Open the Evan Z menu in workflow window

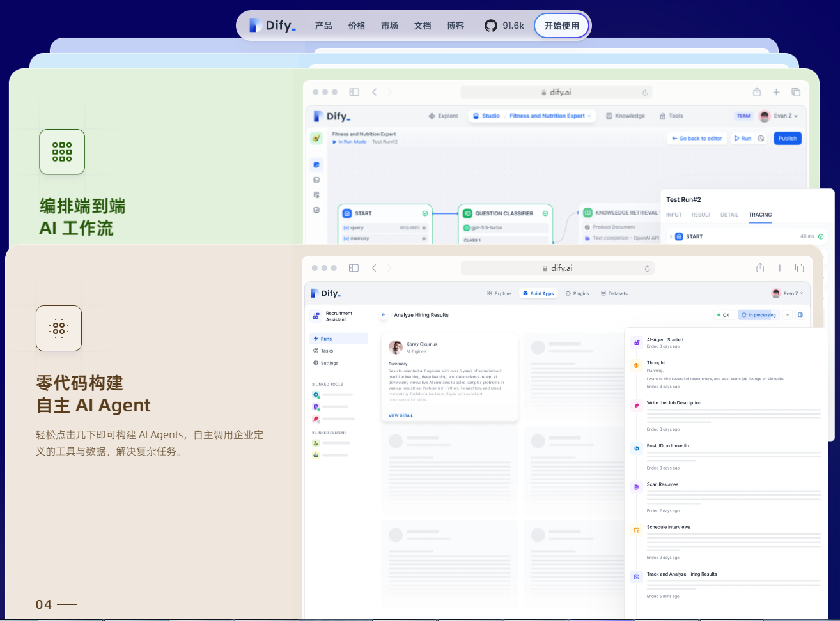pyautogui.click(x=779, y=116)
